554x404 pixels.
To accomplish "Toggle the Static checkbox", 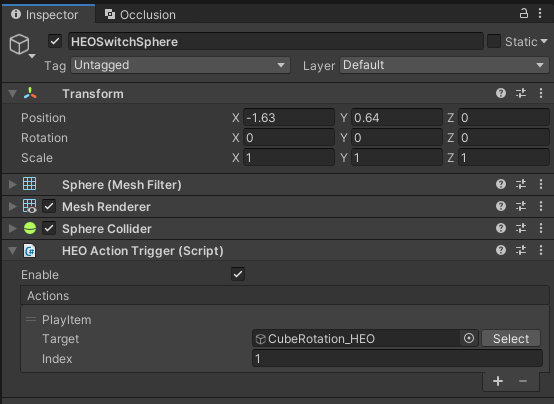I will [494, 41].
